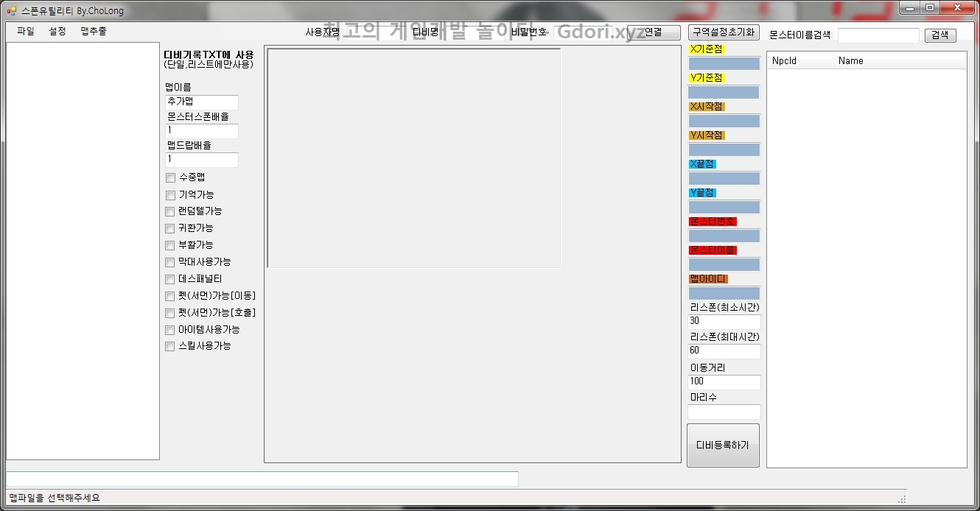Focus the 몬스터이름검색 text field
This screenshot has width=980, height=511.
click(x=878, y=35)
